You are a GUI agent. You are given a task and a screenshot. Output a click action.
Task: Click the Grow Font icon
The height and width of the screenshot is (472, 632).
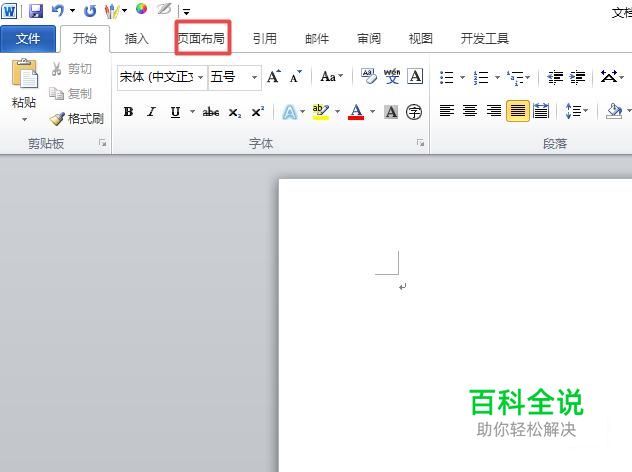[274, 76]
